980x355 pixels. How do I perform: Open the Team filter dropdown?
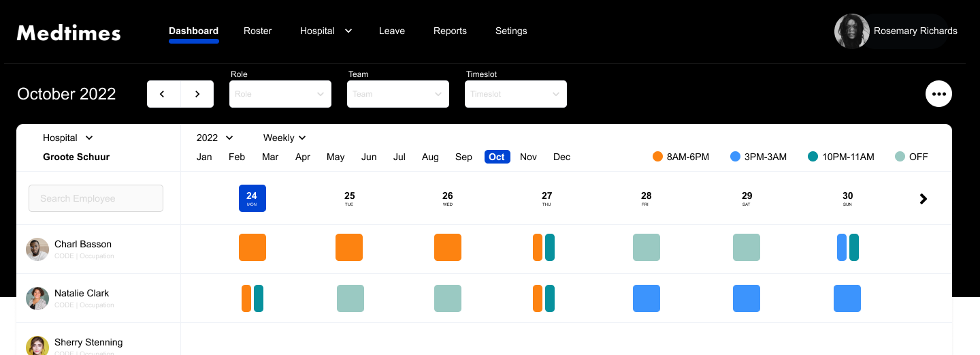tap(398, 94)
